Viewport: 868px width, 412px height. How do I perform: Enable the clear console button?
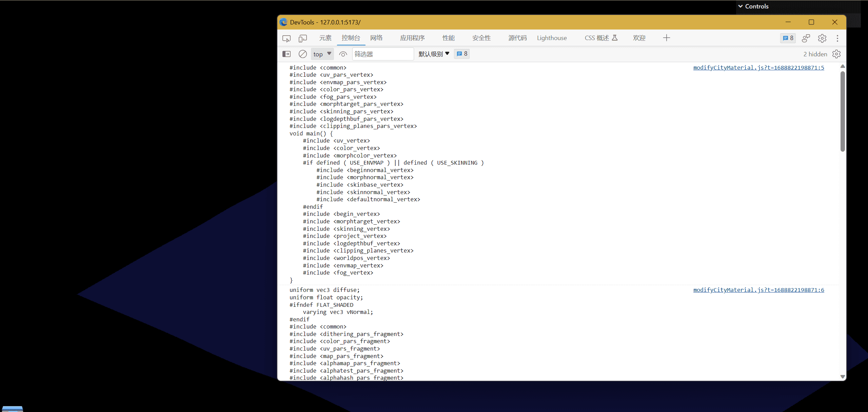pyautogui.click(x=302, y=54)
